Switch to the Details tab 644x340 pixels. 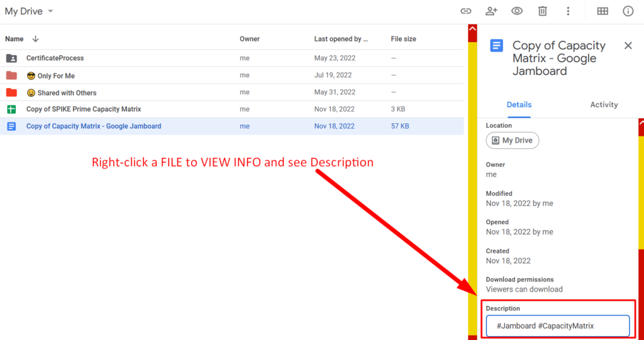click(x=519, y=105)
